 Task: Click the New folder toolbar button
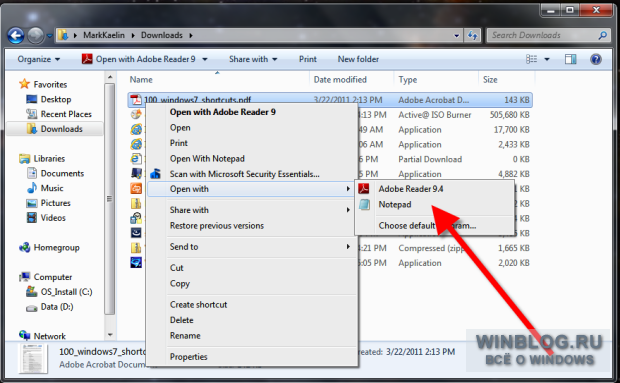358,59
